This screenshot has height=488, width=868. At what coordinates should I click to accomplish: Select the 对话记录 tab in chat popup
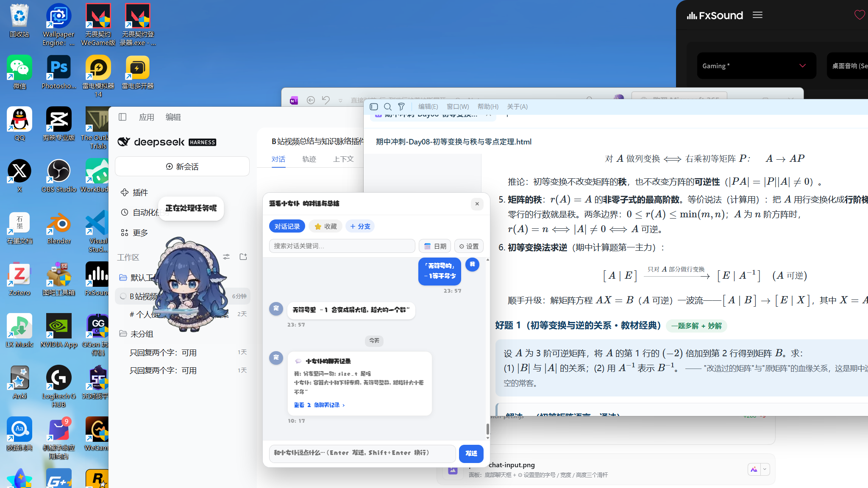point(287,226)
